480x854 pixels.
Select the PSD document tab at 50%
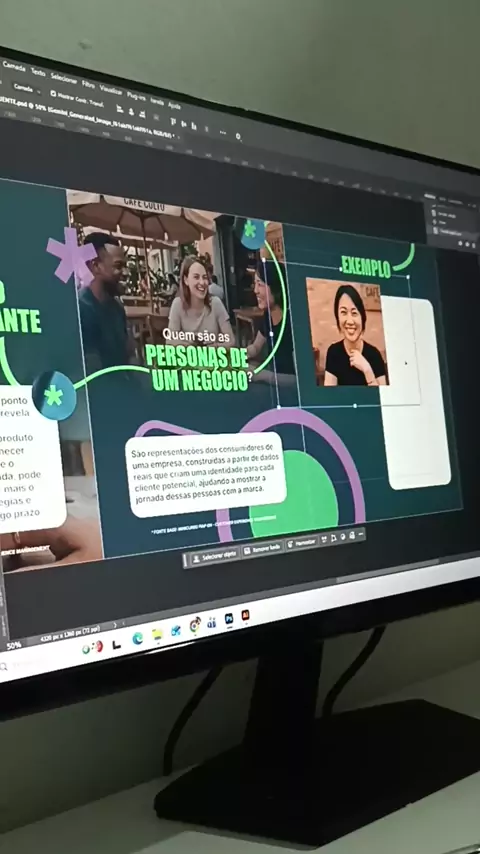tap(87, 117)
